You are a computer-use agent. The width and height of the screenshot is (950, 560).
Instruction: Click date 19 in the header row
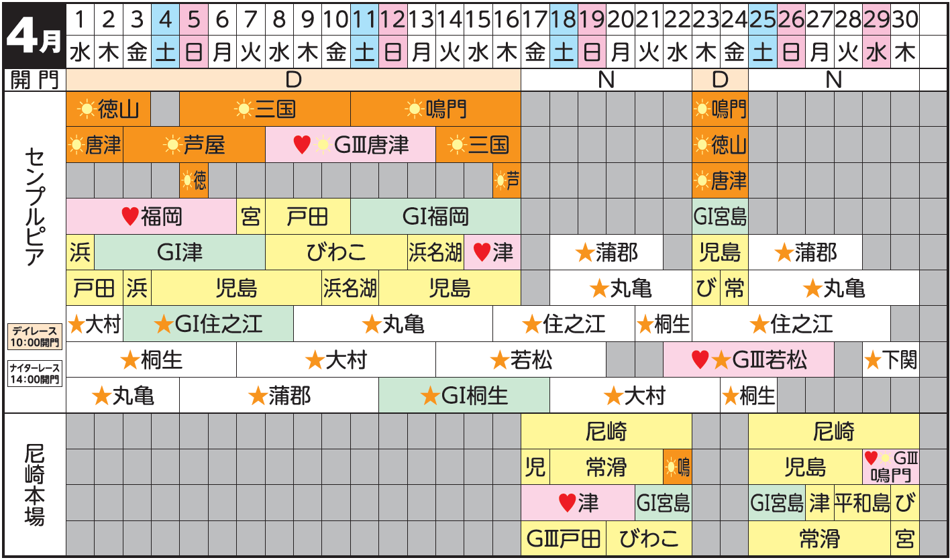[592, 20]
